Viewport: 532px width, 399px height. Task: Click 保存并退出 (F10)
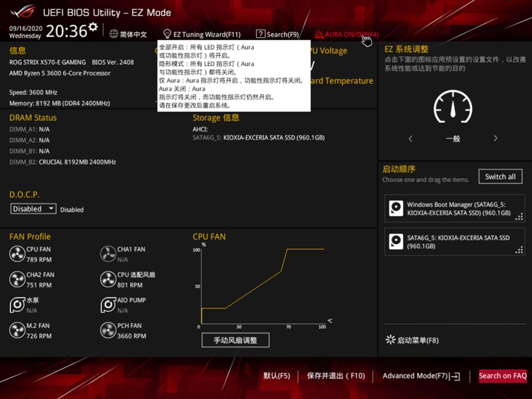(x=336, y=376)
